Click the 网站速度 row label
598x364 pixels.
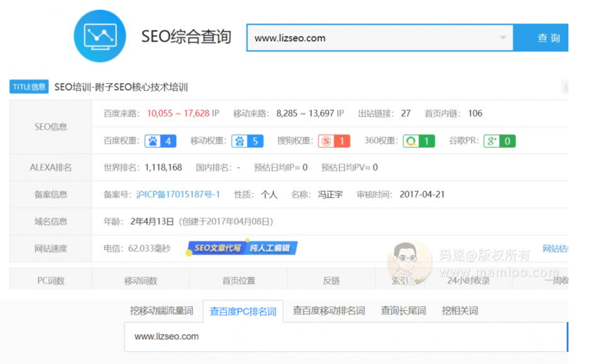tap(51, 248)
